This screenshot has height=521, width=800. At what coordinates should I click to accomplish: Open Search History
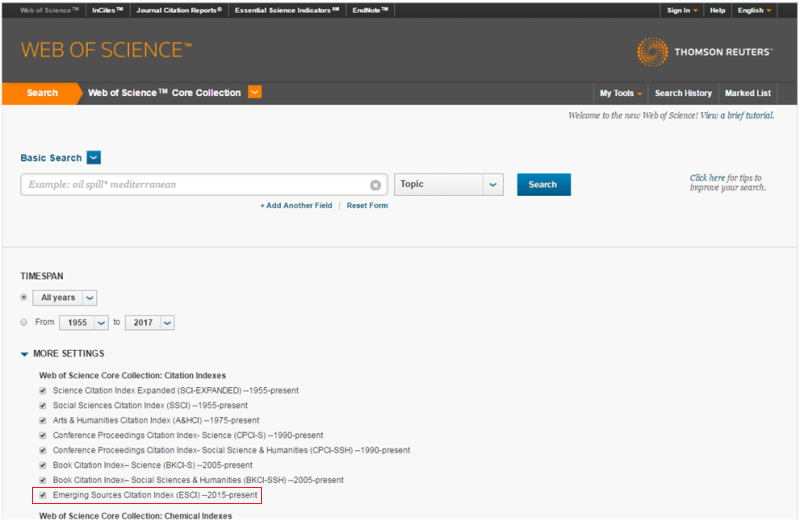tap(683, 93)
